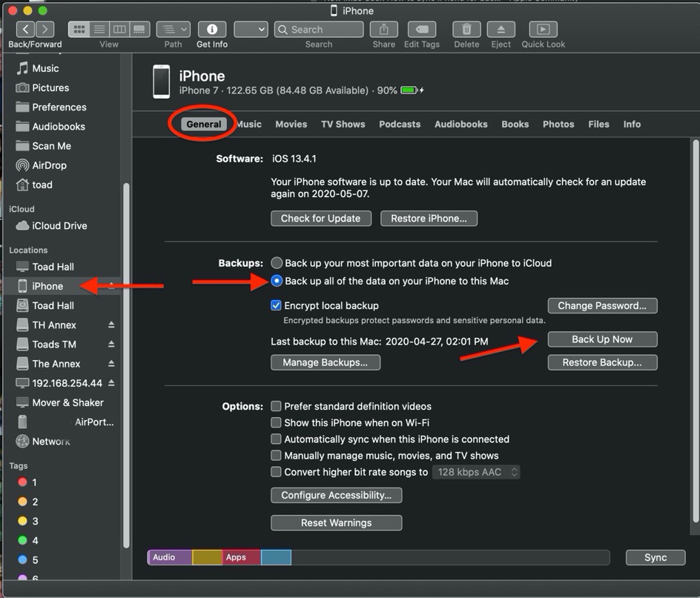Focus the Search field
The image size is (700, 598).
[x=319, y=30]
